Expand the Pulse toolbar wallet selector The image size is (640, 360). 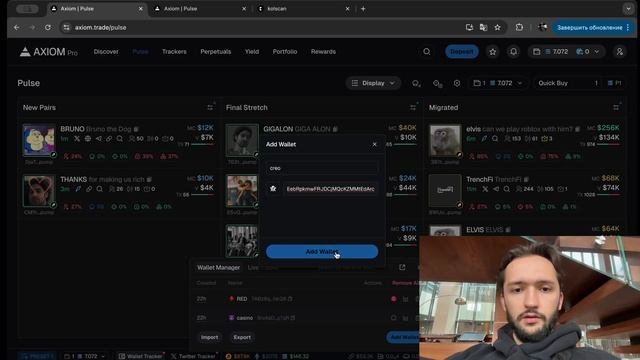pos(498,83)
